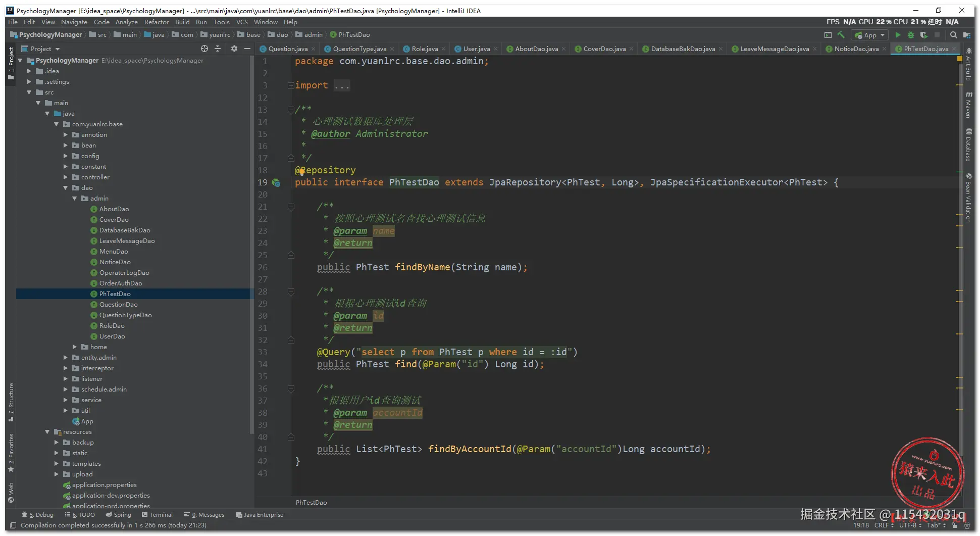Open the Refactor menu
980x536 pixels.
click(x=156, y=22)
